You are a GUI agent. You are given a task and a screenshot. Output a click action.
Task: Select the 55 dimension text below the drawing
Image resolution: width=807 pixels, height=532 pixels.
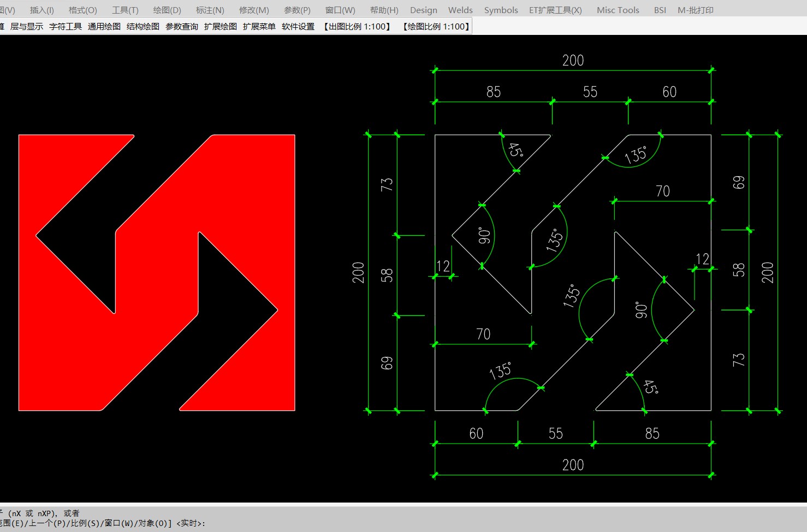click(556, 433)
